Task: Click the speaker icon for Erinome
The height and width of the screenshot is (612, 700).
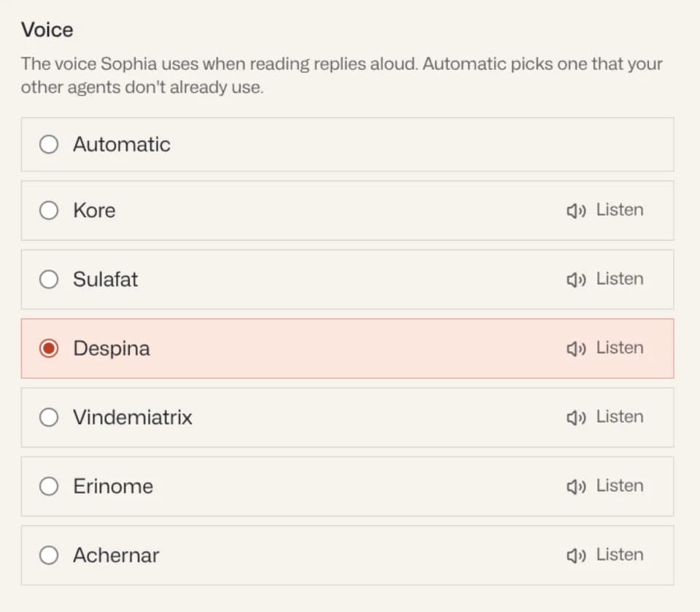Action: [x=576, y=486]
